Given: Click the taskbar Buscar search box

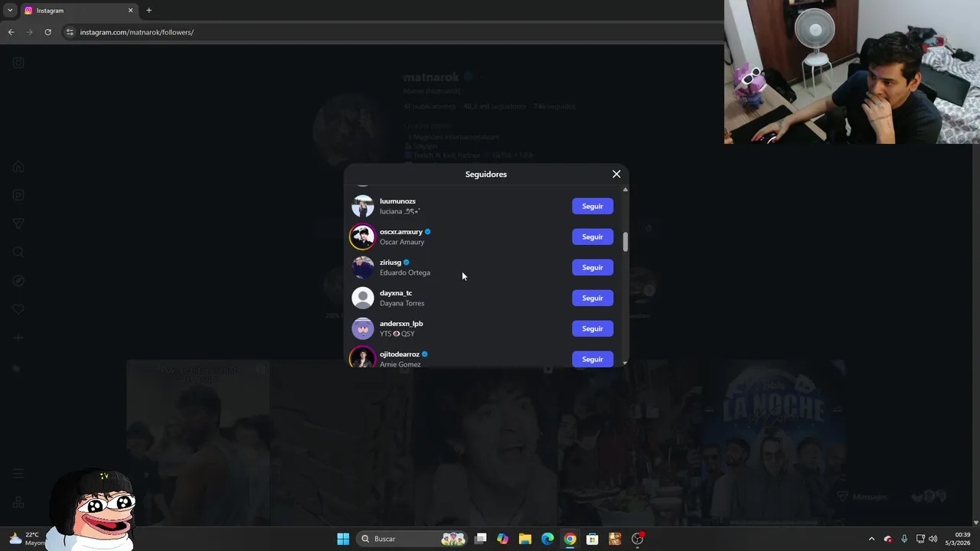Looking at the screenshot, I should tap(413, 539).
